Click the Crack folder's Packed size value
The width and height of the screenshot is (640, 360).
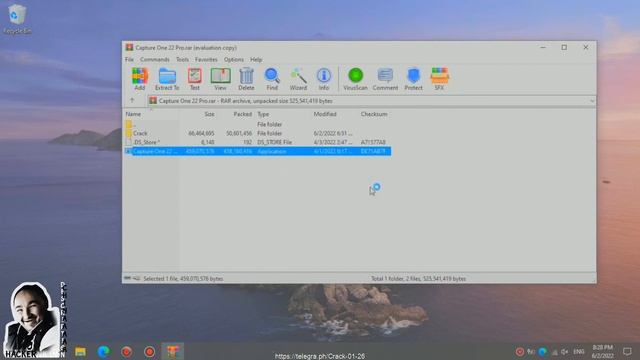click(x=239, y=133)
